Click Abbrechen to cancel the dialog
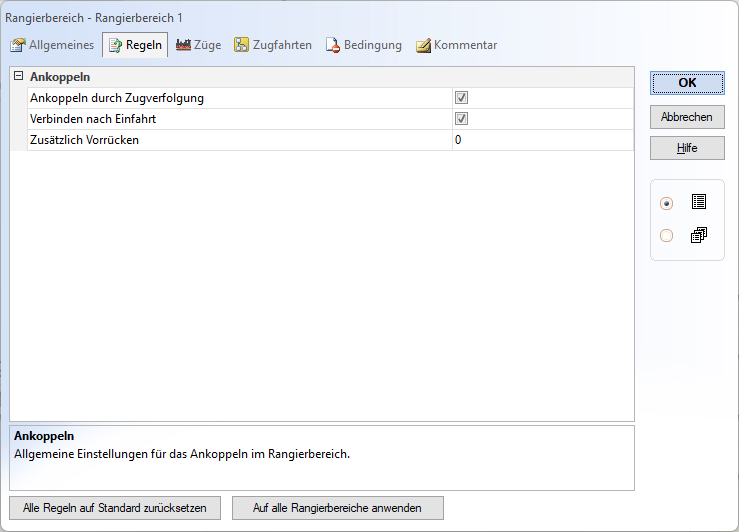Screen dimensions: 739x532 point(687,117)
